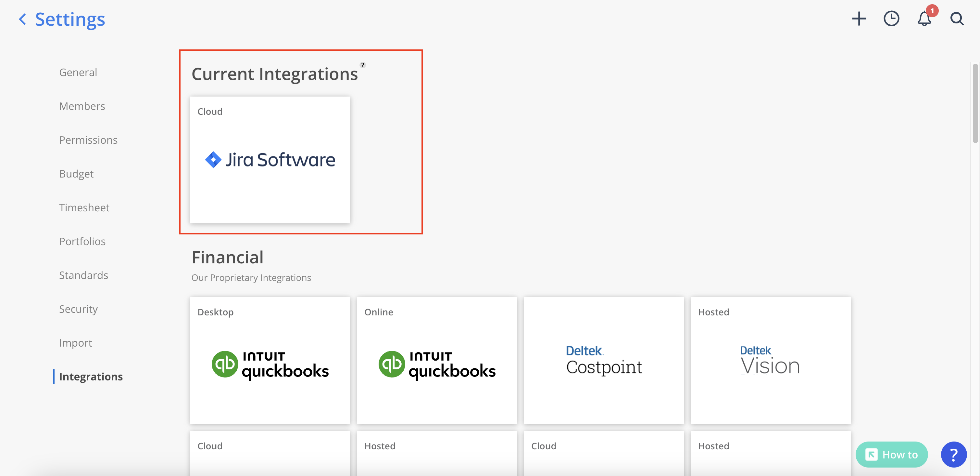Viewport: 980px width, 476px height.
Task: Open the Deltek Costpoint integration card
Action: pos(603,360)
